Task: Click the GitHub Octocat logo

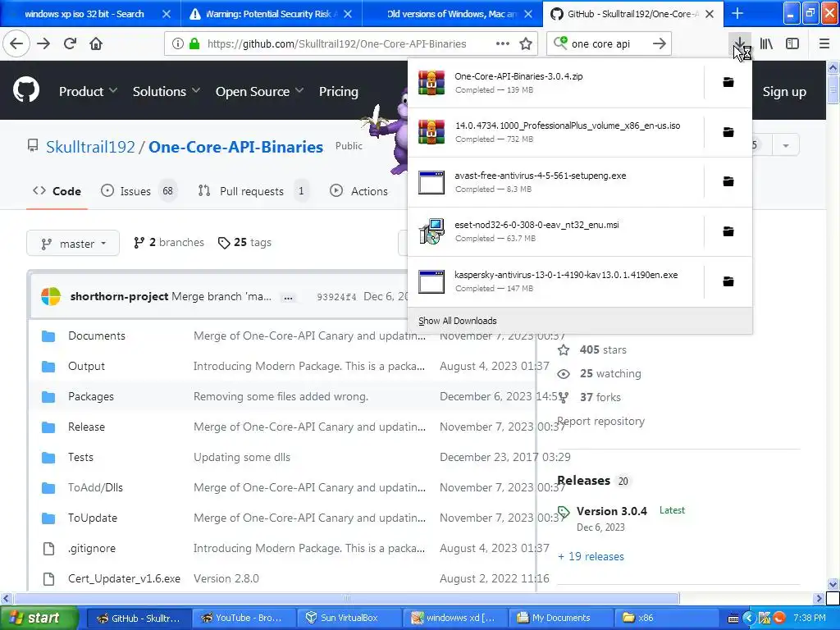Action: pos(26,90)
